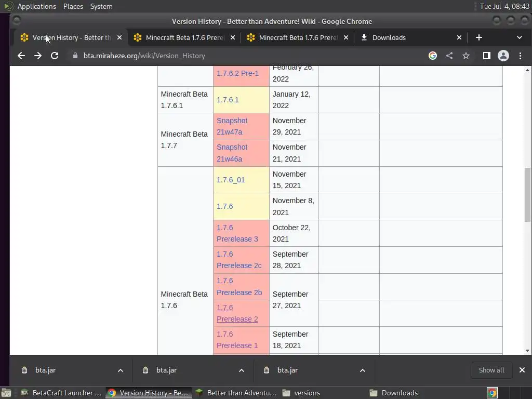Screen dimensions: 532x399
Task: Go forward to the next page
Action: pyautogui.click(x=37, y=56)
